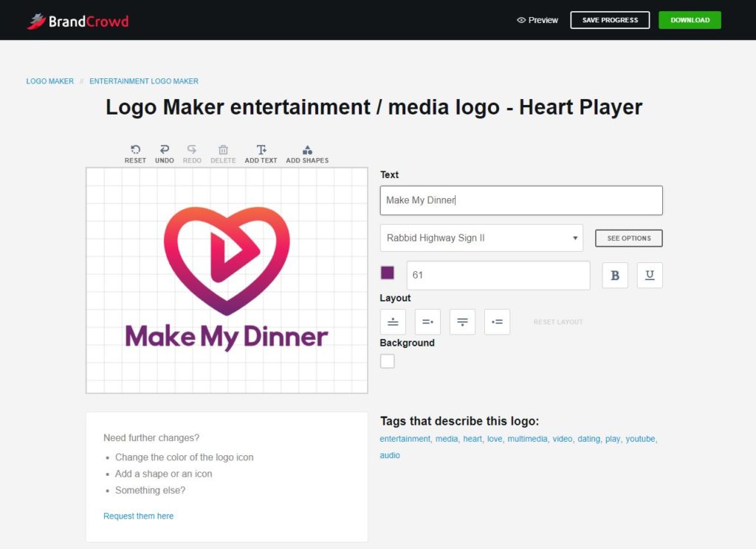This screenshot has width=756, height=549.
Task: Click the Delete trash tool
Action: (x=223, y=154)
